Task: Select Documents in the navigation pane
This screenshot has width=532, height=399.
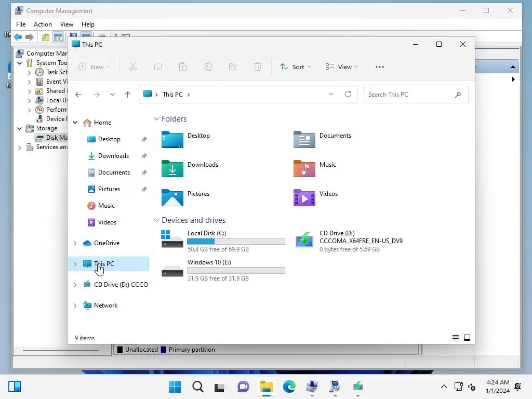Action: point(114,172)
